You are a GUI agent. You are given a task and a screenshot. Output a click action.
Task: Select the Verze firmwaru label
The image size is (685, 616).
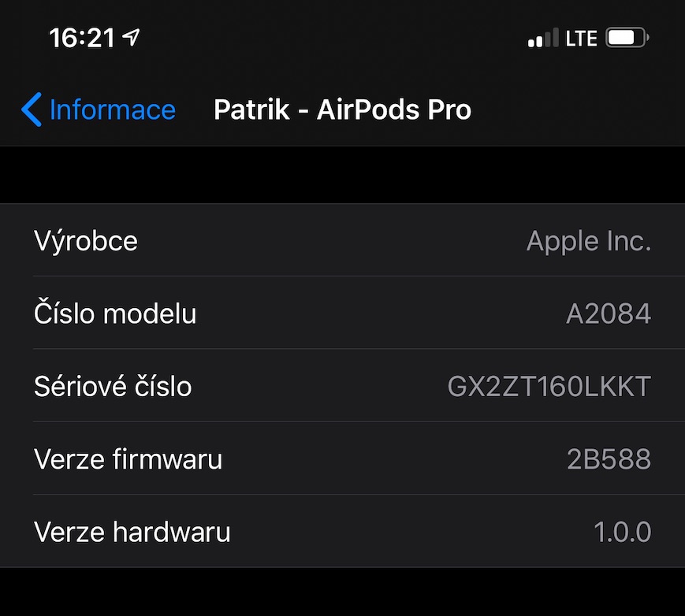click(x=128, y=458)
